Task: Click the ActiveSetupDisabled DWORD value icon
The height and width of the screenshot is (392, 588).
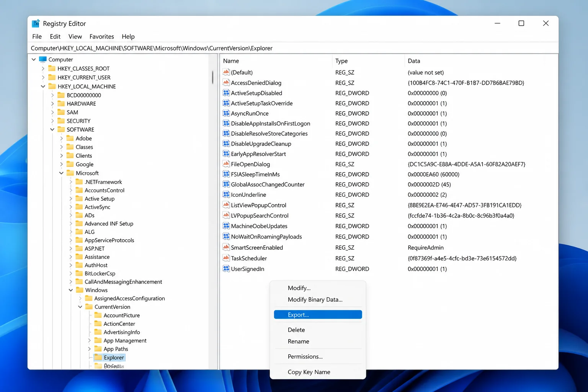Action: [226, 93]
